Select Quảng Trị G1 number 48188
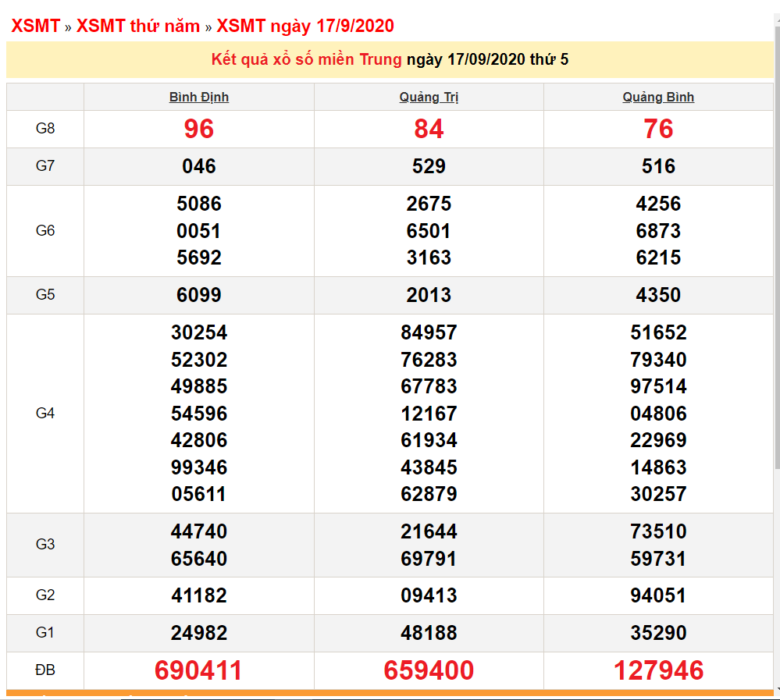Viewport: 780px width, 700px height. click(428, 633)
